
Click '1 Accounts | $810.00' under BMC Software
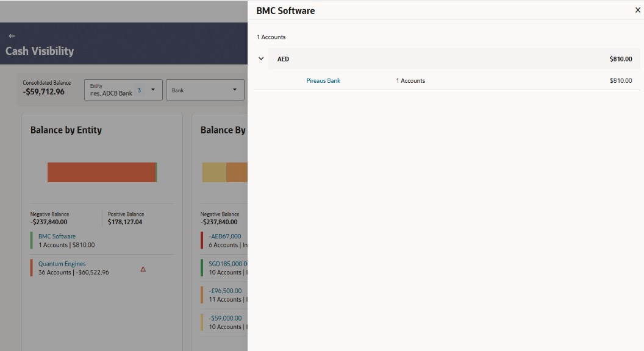point(66,245)
